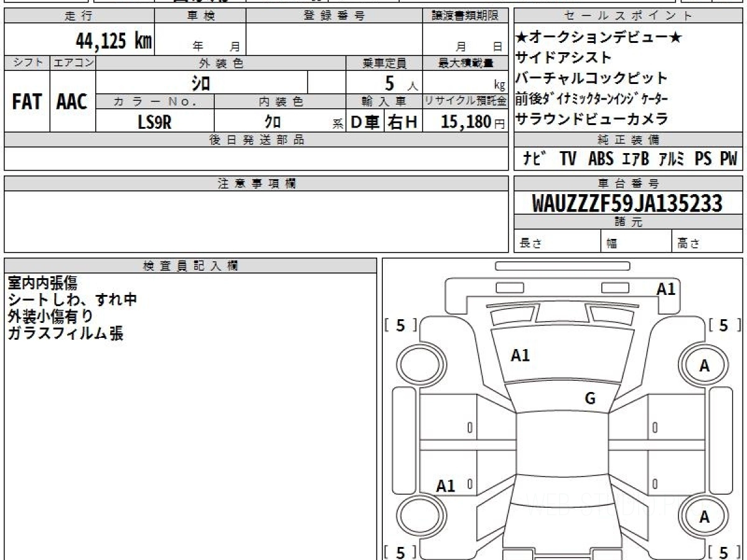Click the seating capacity value 5 人
This screenshot has width=747, height=560.
click(401, 83)
